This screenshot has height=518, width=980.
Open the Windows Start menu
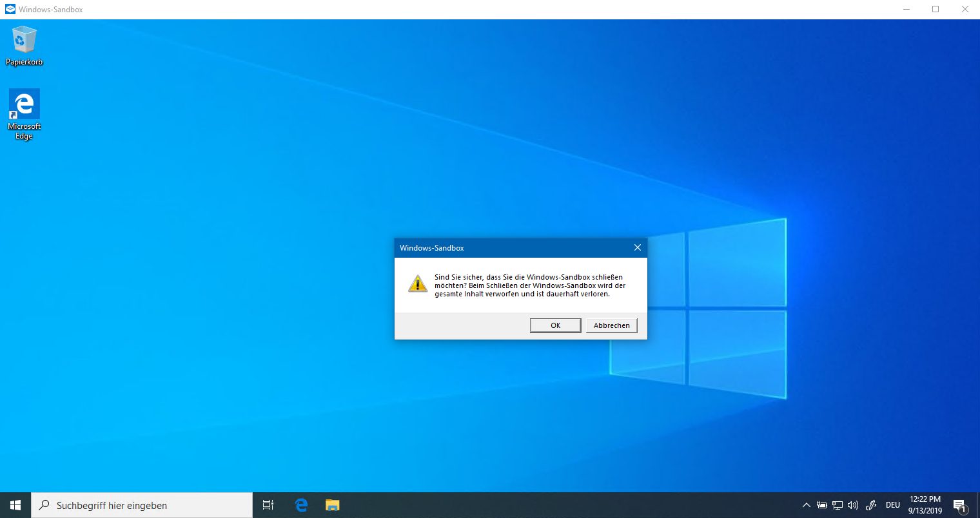pos(15,505)
